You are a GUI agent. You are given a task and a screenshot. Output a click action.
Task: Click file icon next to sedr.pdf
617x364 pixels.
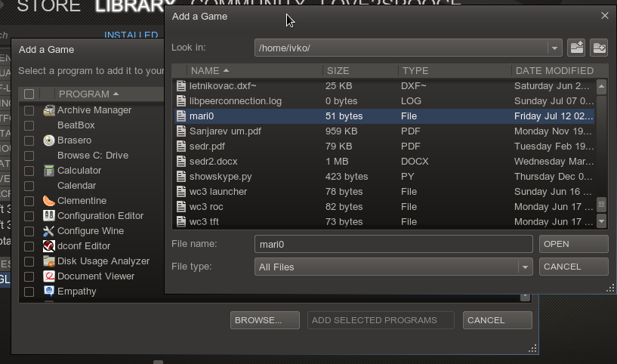click(181, 147)
